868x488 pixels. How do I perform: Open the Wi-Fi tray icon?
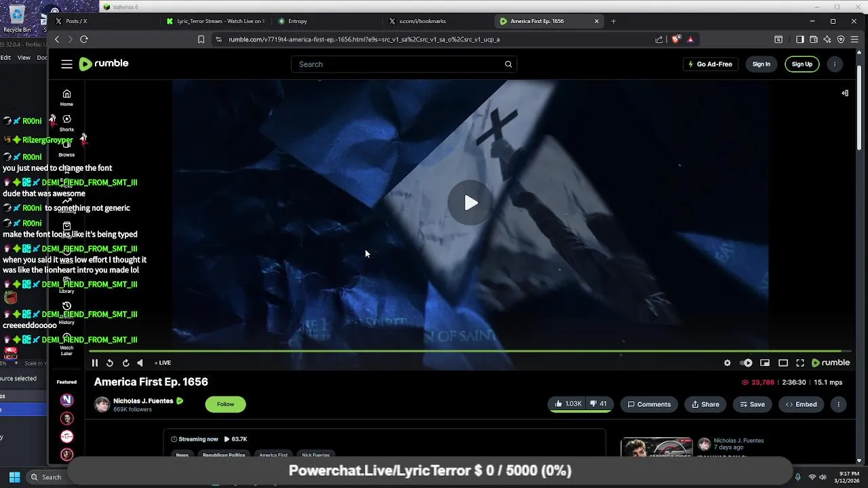point(812,477)
